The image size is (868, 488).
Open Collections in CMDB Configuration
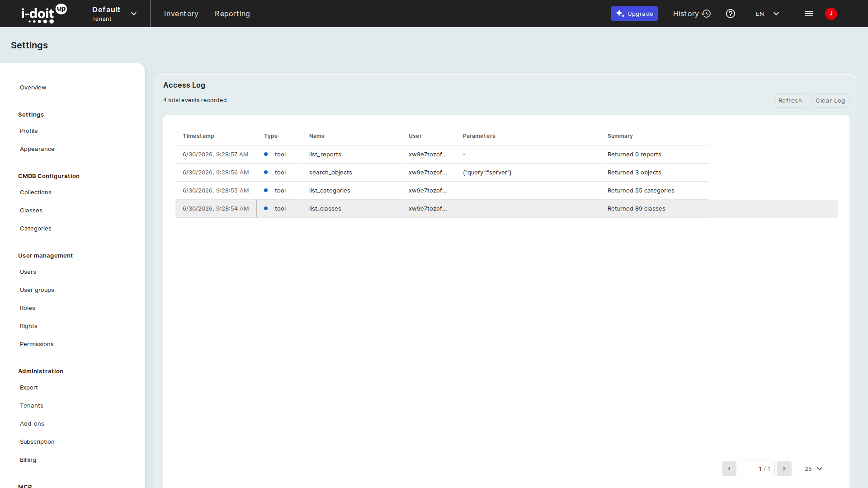tap(36, 192)
